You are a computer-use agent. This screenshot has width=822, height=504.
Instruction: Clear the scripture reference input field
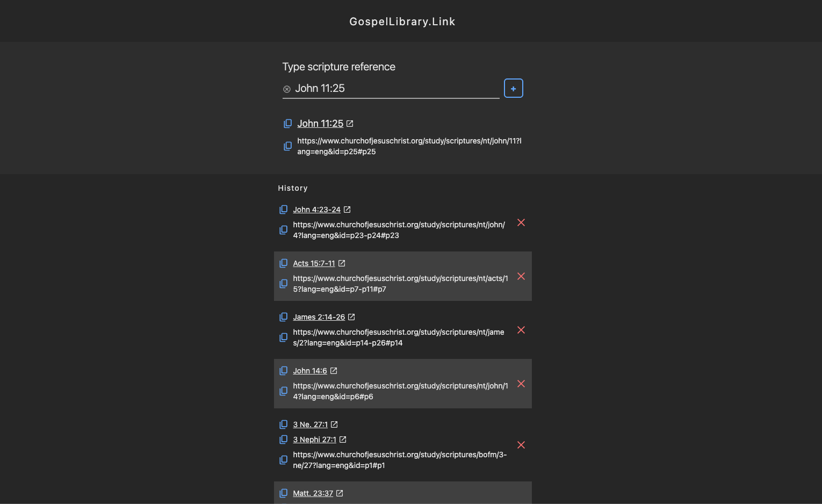[x=287, y=89]
